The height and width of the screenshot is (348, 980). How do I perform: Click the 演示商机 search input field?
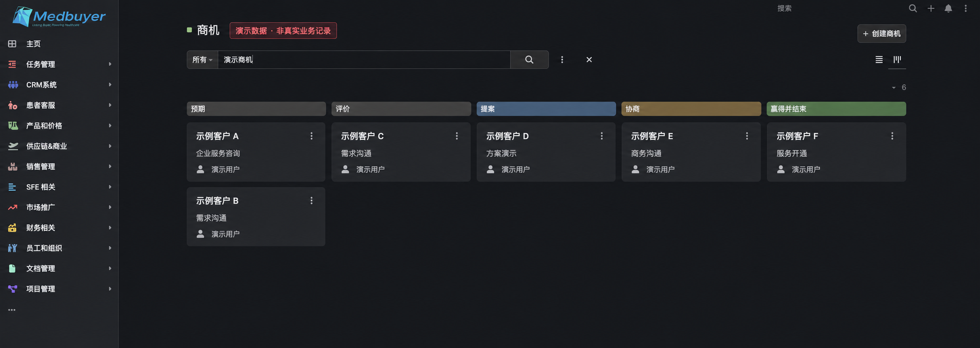[364, 60]
